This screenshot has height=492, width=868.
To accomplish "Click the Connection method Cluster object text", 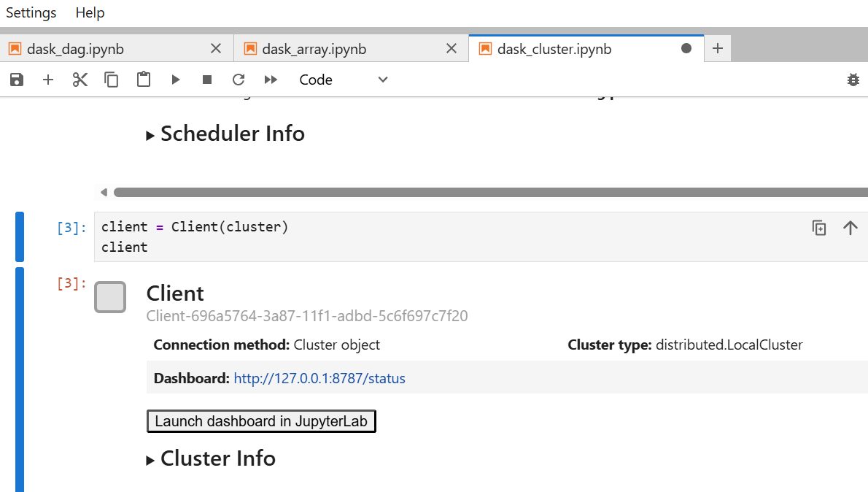I will tap(267, 345).
